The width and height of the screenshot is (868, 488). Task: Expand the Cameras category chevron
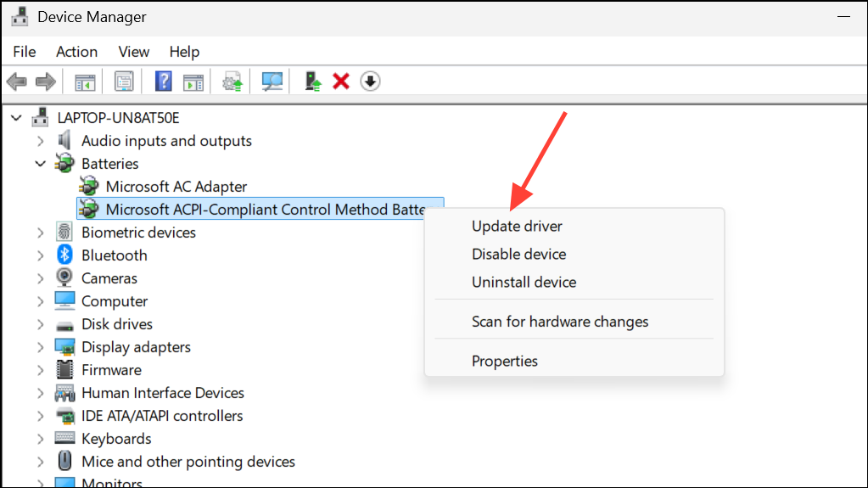pos(41,278)
